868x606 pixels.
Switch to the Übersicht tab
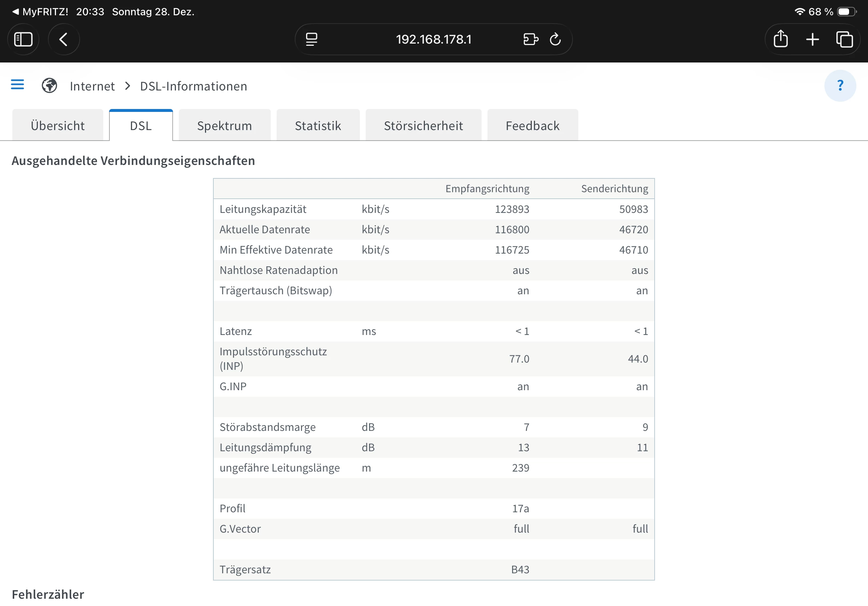[57, 126]
